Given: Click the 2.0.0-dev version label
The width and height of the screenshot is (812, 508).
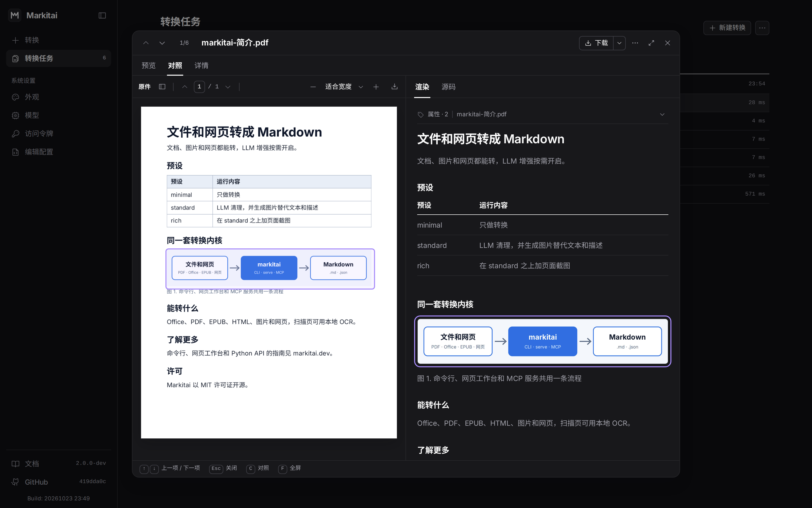Looking at the screenshot, I should click(91, 463).
